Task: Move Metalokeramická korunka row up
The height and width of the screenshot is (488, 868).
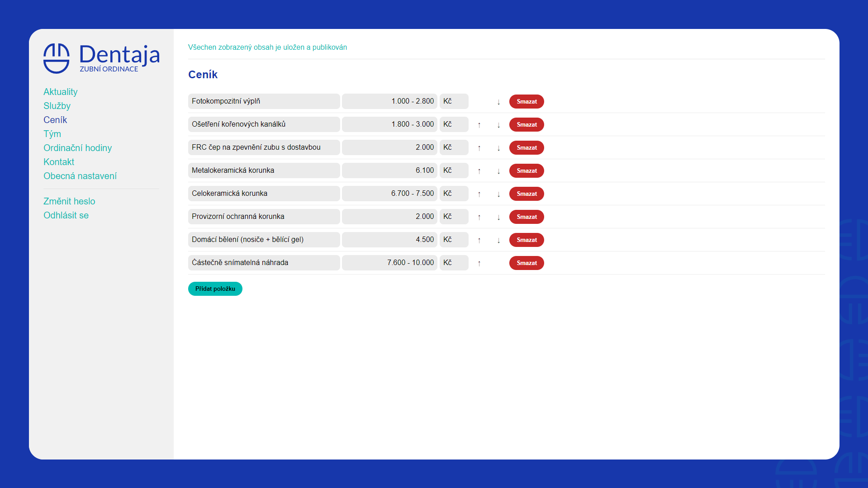Action: pos(479,171)
